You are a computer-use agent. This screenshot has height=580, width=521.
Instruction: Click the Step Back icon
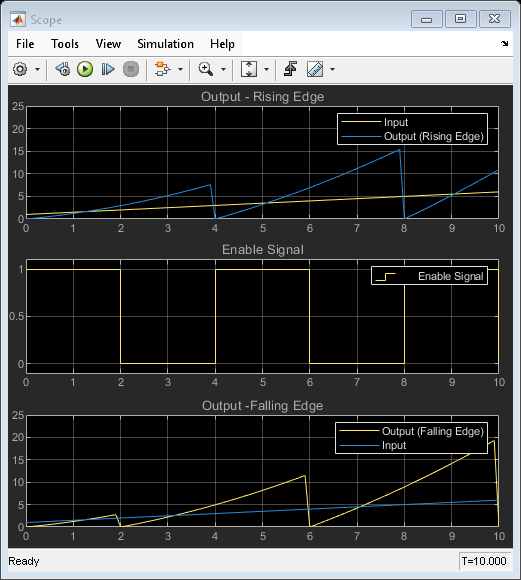(63, 69)
